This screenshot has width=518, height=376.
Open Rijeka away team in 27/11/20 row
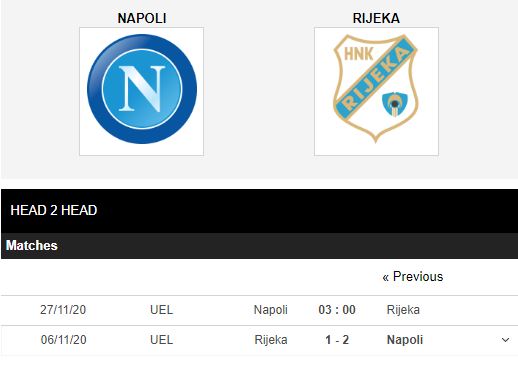click(x=403, y=310)
